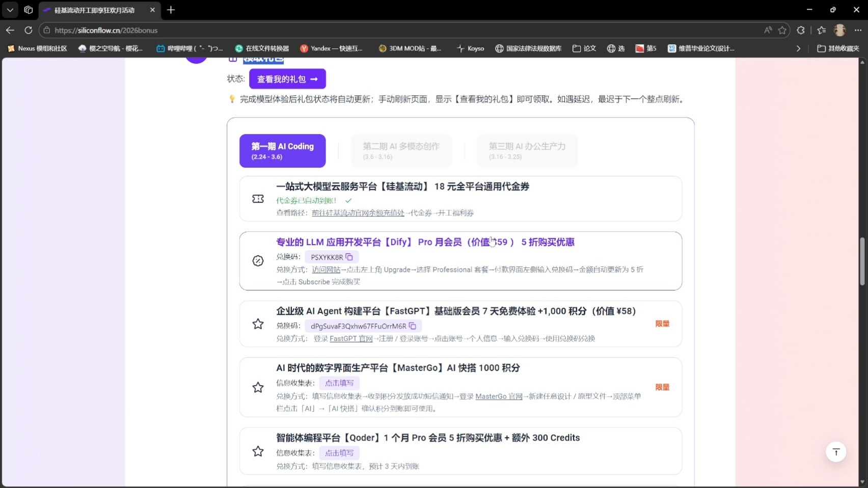
Task: Refresh the current page
Action: (x=29, y=30)
